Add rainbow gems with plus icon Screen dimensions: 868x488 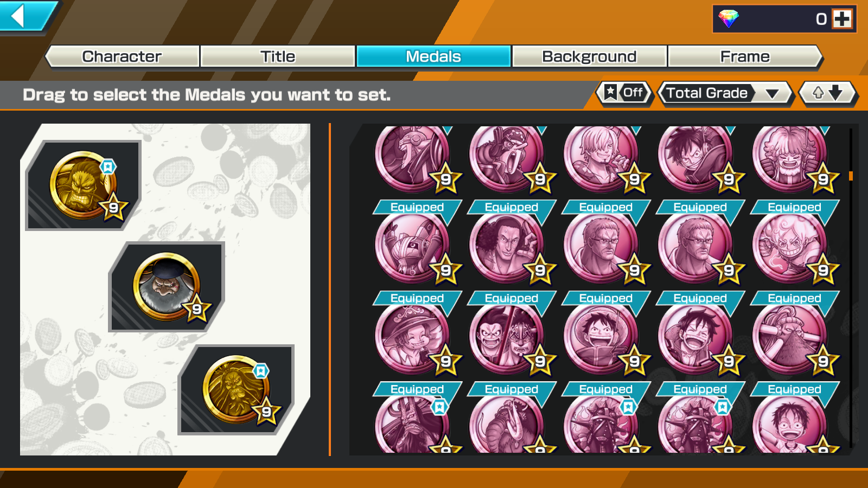842,19
